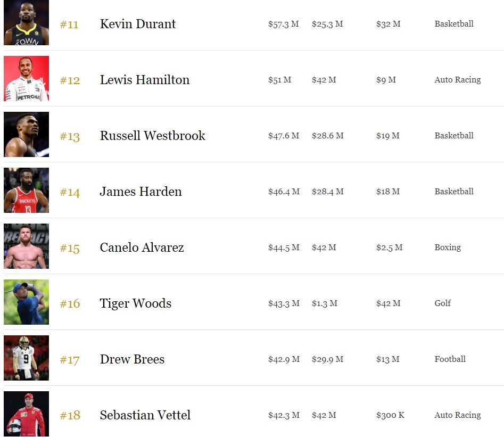Click the #12 rank number
The image size is (504, 437).
[x=70, y=80]
